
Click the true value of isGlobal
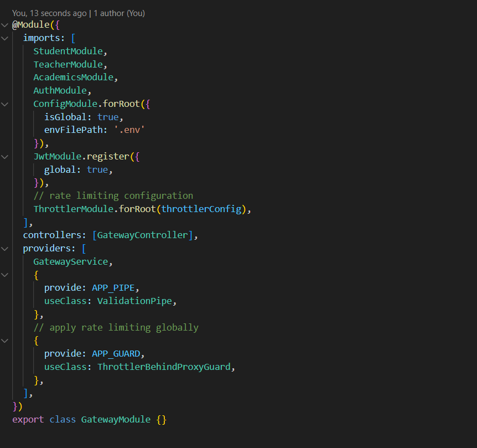coord(108,117)
